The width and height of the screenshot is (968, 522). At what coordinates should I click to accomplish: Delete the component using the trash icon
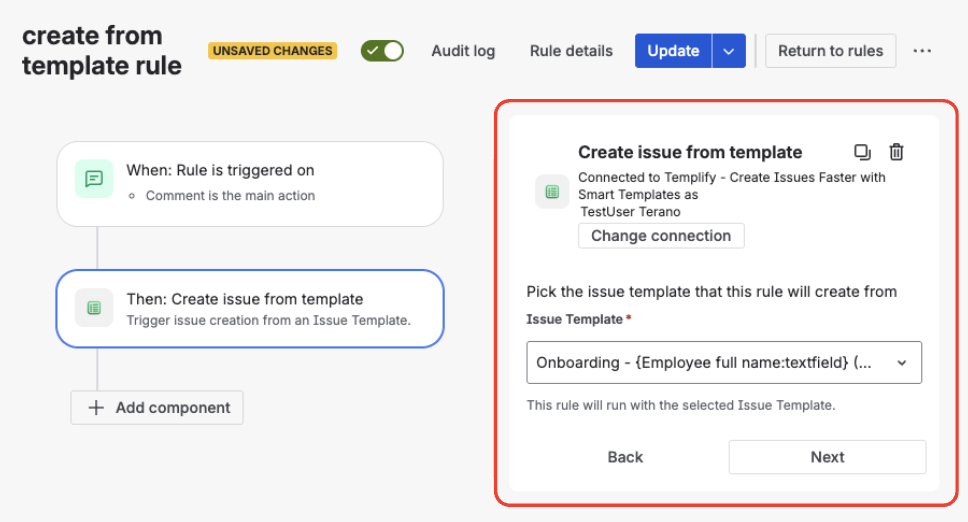(897, 152)
